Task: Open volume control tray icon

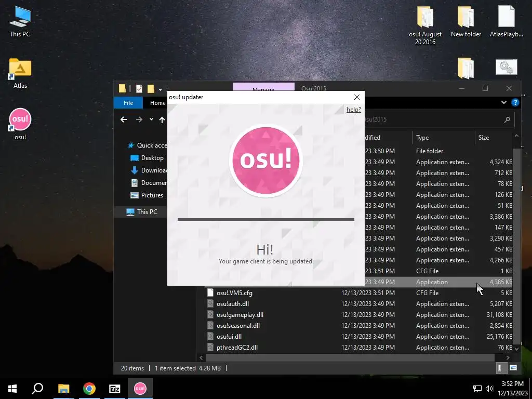Action: (x=489, y=389)
